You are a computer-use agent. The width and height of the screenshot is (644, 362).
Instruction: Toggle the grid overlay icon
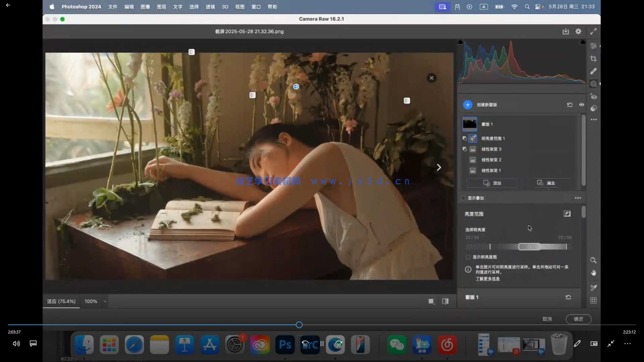tap(593, 300)
